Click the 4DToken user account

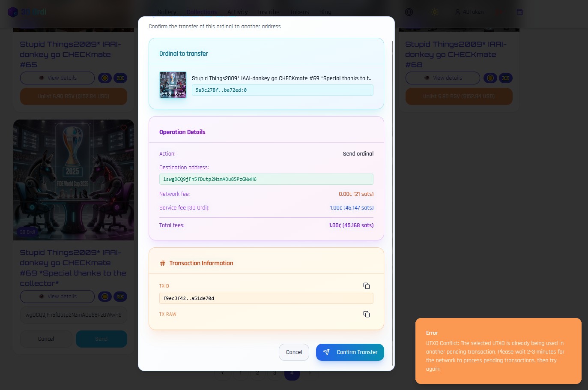click(x=469, y=12)
